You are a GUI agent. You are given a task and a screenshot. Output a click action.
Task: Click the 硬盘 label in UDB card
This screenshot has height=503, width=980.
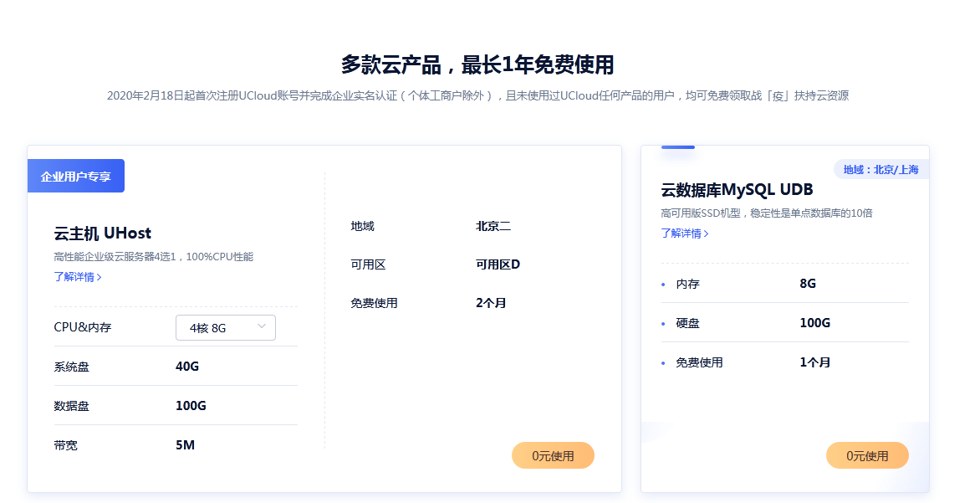687,323
